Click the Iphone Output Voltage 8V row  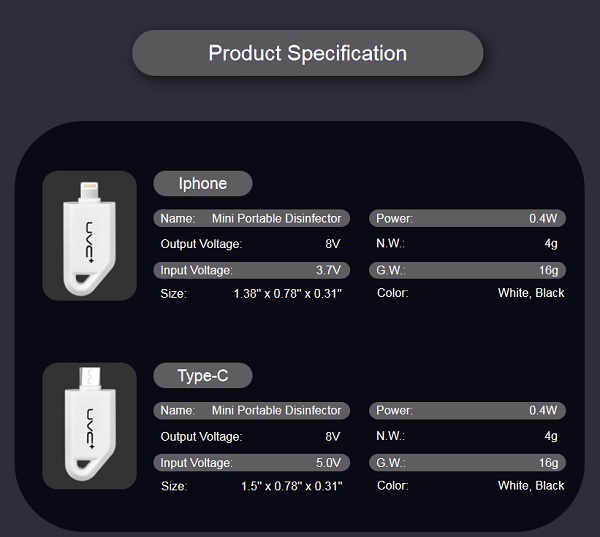click(x=251, y=244)
